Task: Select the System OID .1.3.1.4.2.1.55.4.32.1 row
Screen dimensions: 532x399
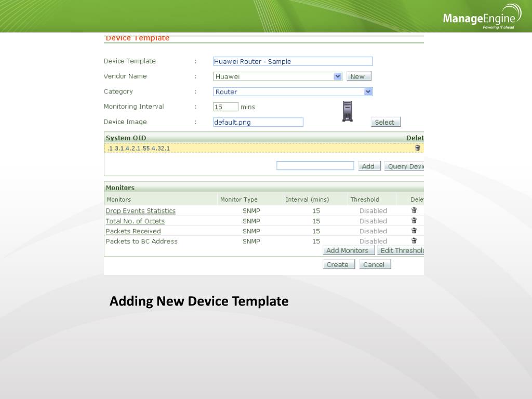Action: click(263, 148)
